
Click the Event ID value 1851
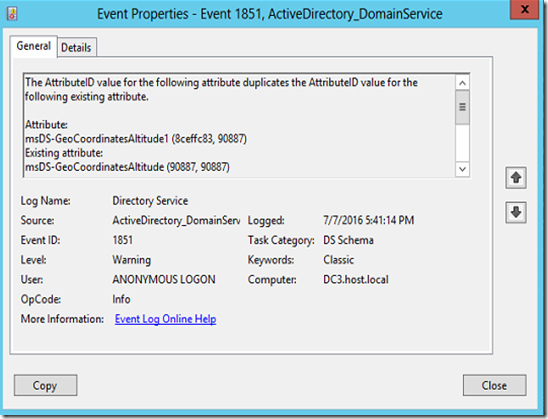tap(123, 240)
